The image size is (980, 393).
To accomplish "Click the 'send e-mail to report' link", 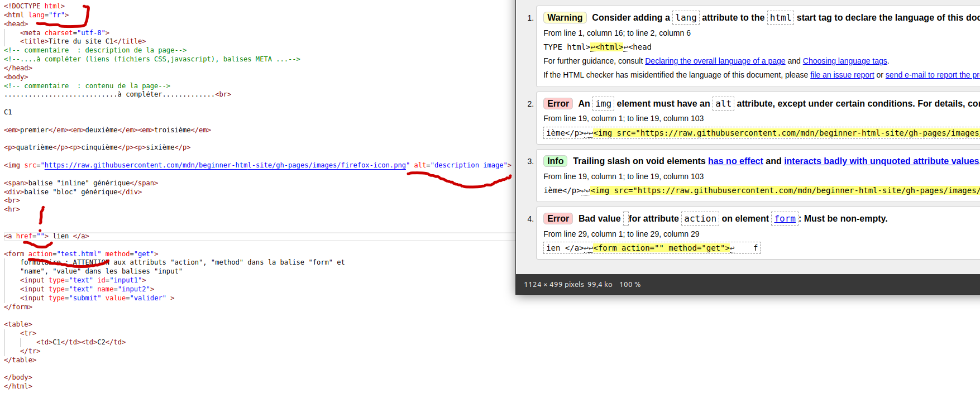I will click(x=931, y=75).
